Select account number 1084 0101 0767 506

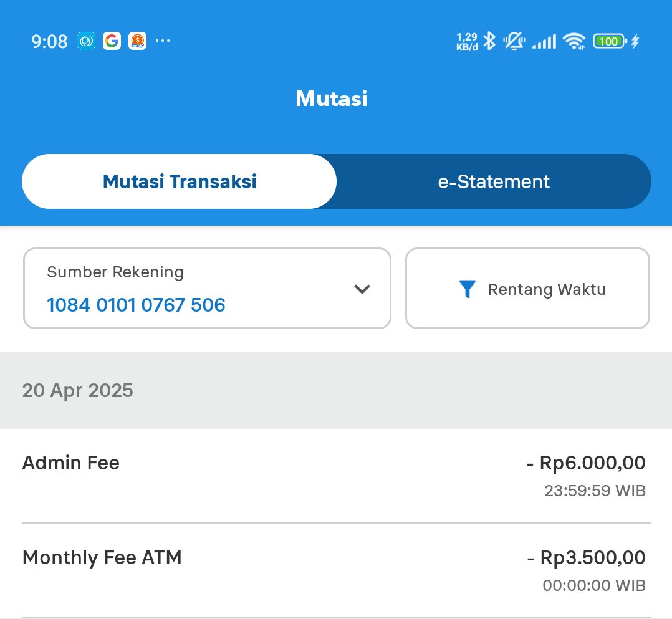(x=136, y=305)
